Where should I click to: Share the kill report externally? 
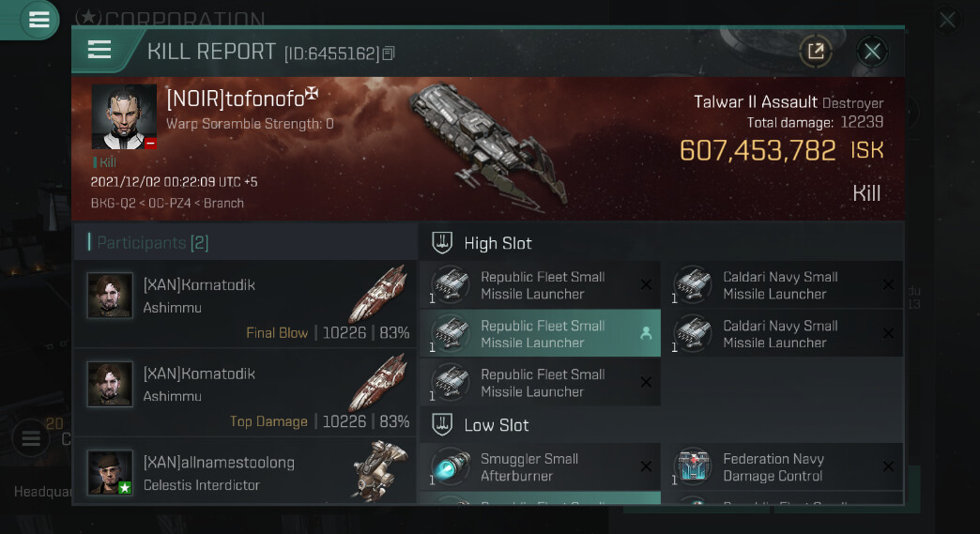(x=815, y=52)
